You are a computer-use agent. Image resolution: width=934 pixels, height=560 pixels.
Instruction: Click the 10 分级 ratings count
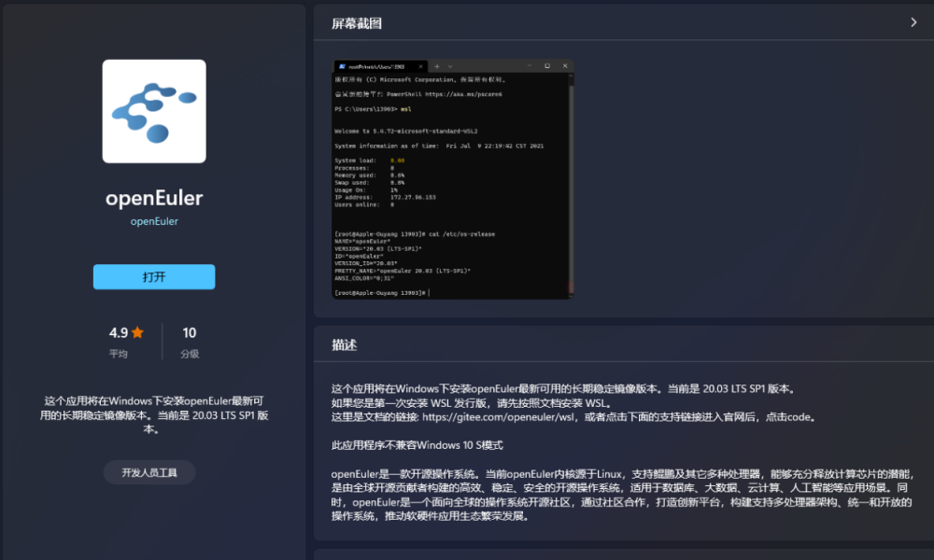pos(190,332)
